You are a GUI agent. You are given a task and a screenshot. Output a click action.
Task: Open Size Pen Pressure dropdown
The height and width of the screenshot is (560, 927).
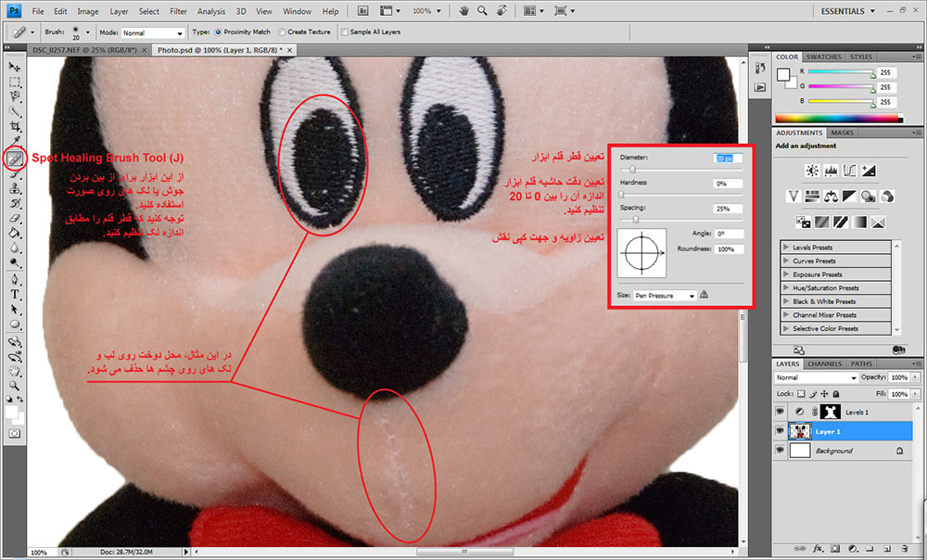click(665, 295)
